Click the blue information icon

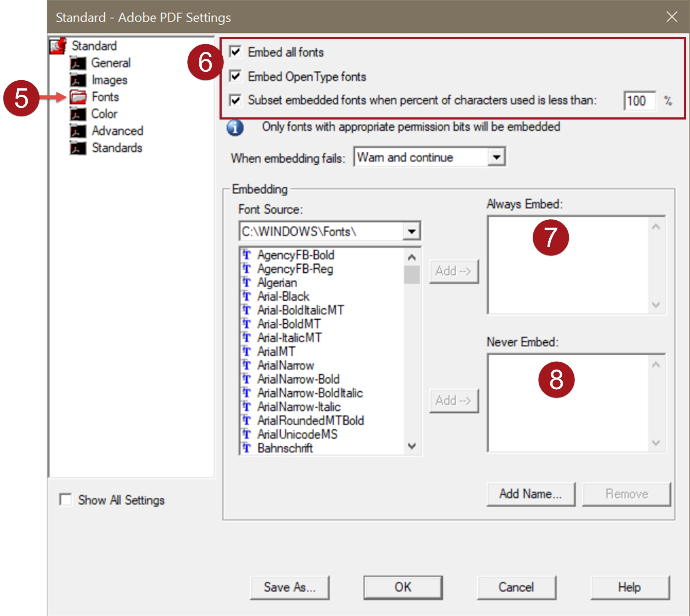click(x=235, y=128)
